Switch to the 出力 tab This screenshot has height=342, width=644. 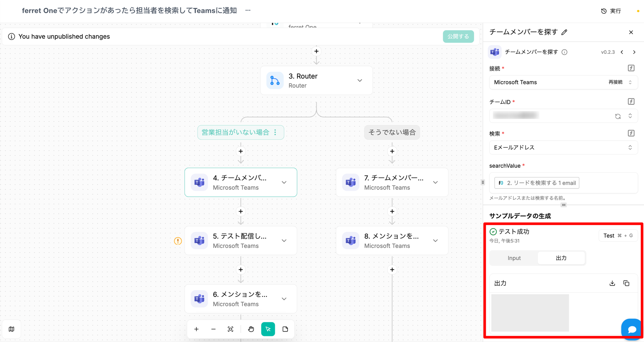coord(561,258)
